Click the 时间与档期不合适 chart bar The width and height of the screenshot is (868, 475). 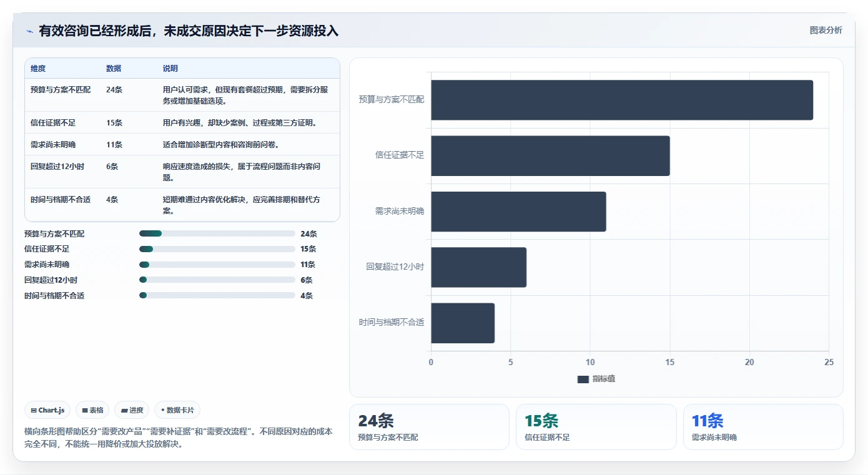point(463,323)
